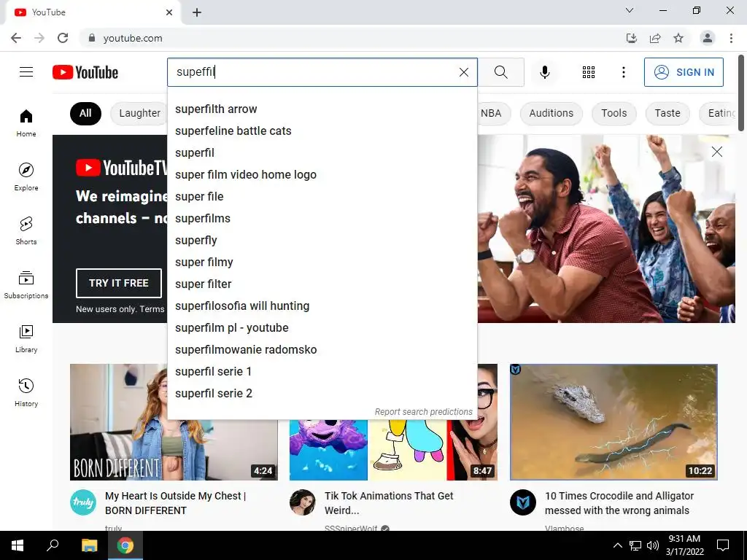Open History in the sidebar

pyautogui.click(x=26, y=392)
